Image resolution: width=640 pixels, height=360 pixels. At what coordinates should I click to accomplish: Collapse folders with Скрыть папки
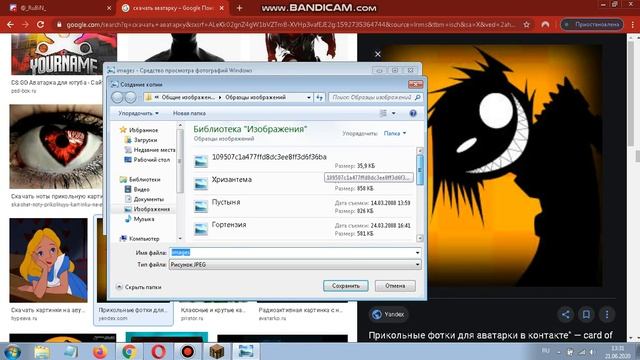(x=139, y=287)
